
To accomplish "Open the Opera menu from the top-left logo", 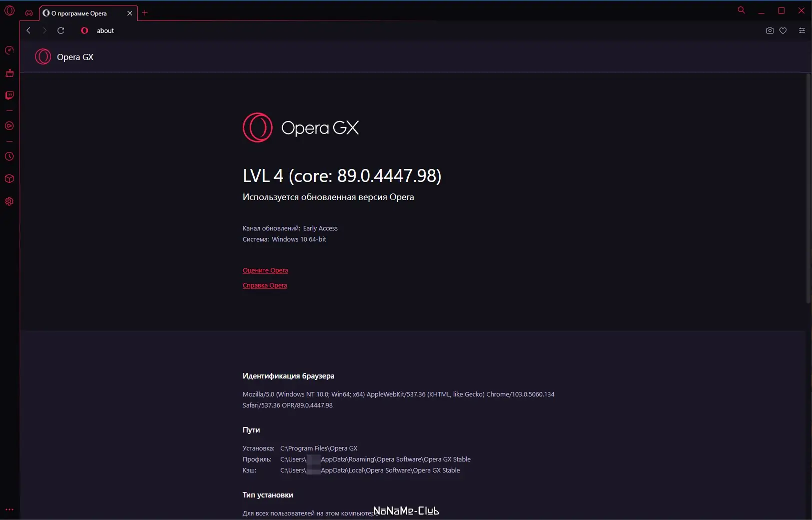I will click(10, 10).
